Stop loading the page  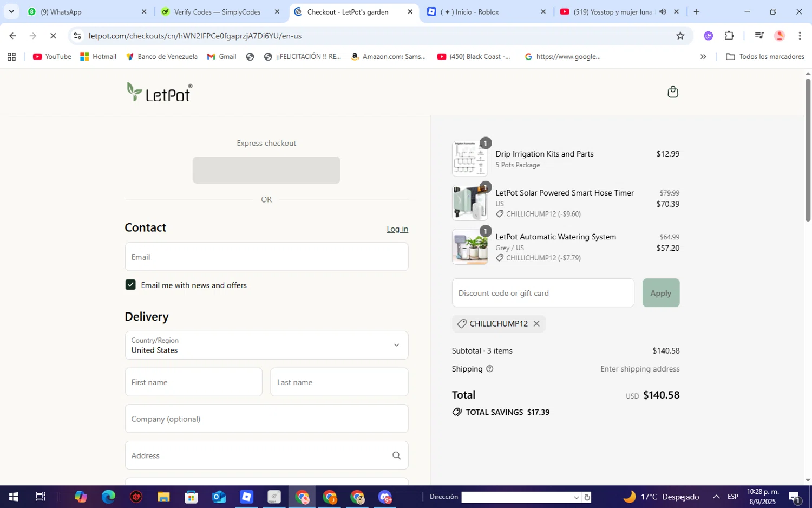[x=53, y=36]
